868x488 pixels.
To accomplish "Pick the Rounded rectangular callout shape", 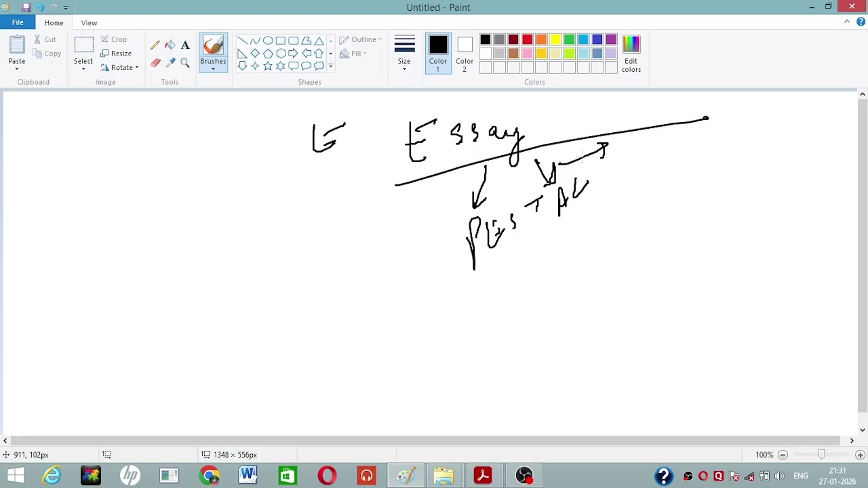I will [x=294, y=66].
